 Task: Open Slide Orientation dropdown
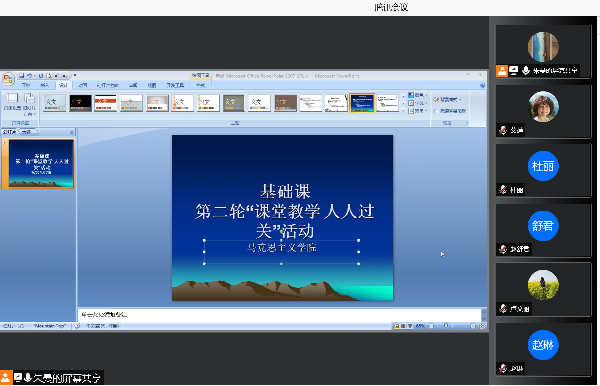[x=29, y=104]
